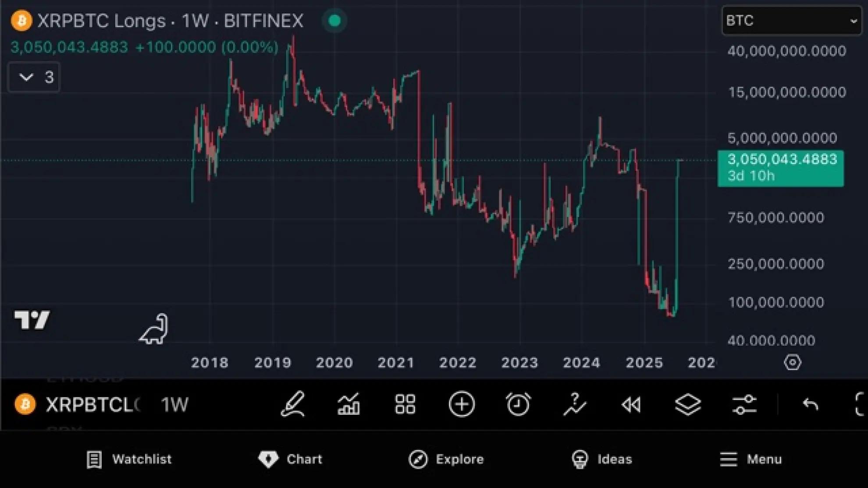Expand the collapsed indicators legend showing 3
The height and width of the screenshot is (488, 868).
coord(34,78)
